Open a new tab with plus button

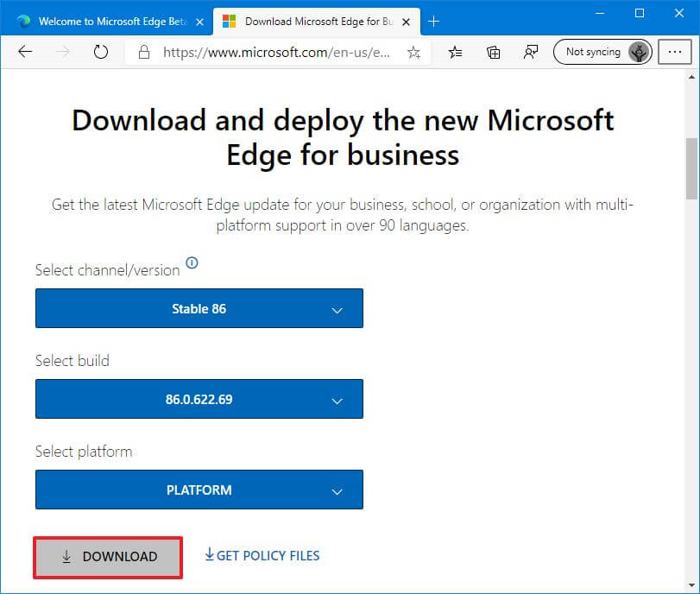434,21
